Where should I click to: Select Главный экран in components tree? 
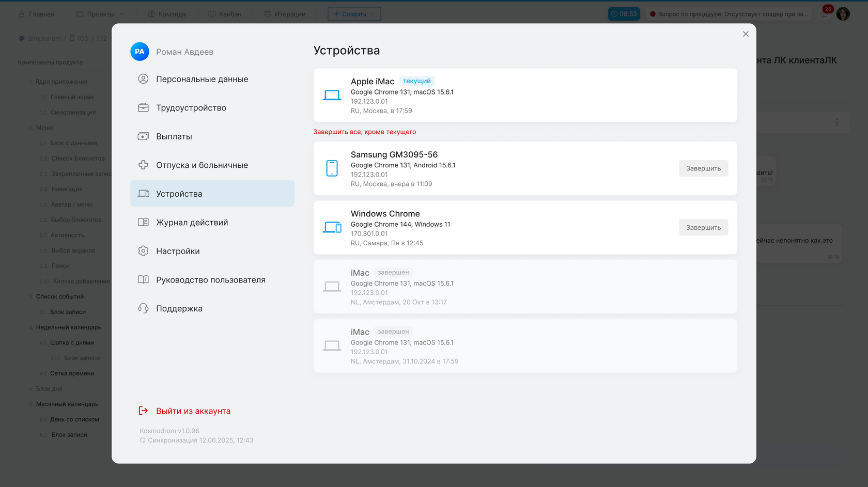point(72,97)
